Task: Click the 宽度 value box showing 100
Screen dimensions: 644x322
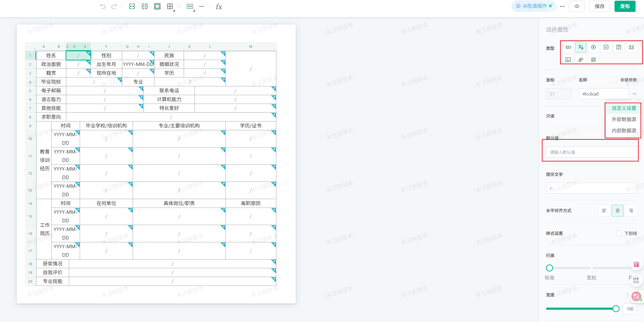Action: click(x=630, y=309)
